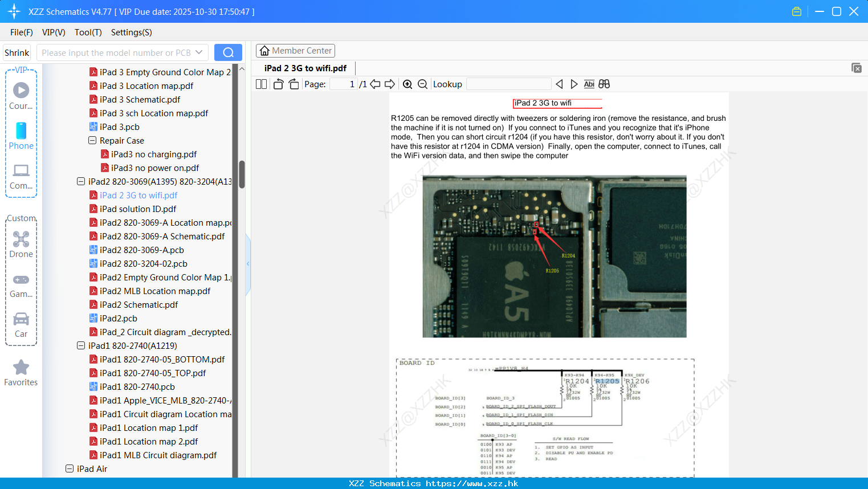Image resolution: width=868 pixels, height=489 pixels.
Task: Click the page number field
Action: 344,84
